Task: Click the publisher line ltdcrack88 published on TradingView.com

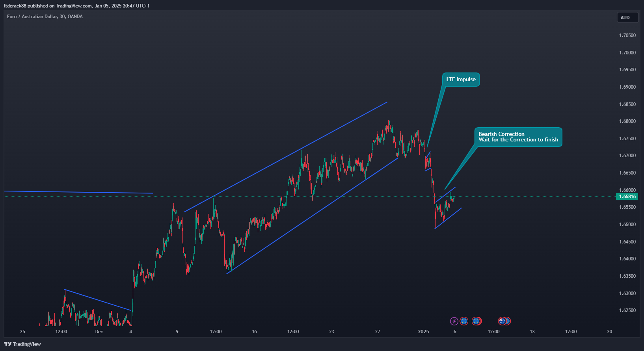Action: pyautogui.click(x=76, y=6)
